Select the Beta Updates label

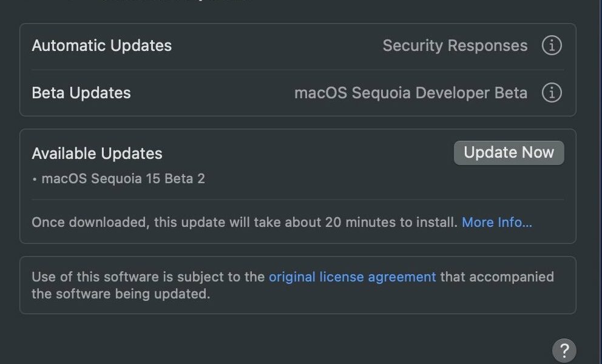tap(81, 93)
